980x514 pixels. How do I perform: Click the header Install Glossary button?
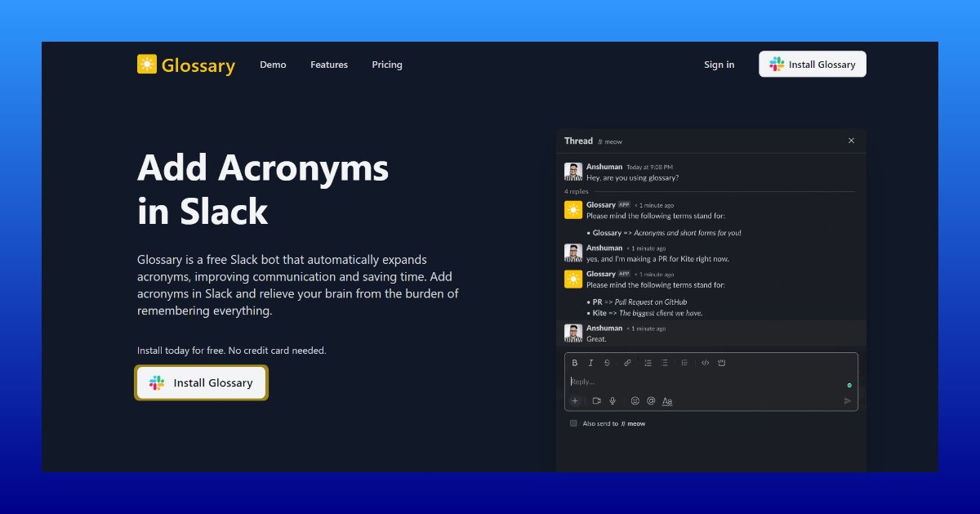tap(813, 65)
